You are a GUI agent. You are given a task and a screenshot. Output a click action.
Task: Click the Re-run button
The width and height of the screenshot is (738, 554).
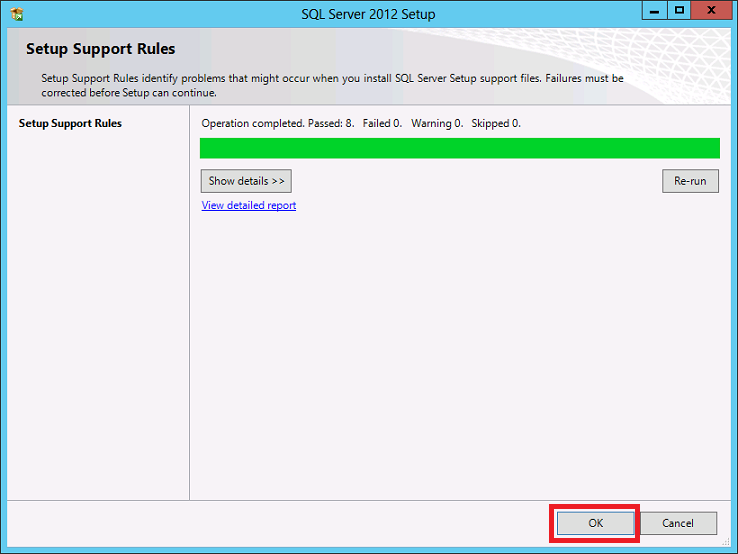click(x=690, y=181)
